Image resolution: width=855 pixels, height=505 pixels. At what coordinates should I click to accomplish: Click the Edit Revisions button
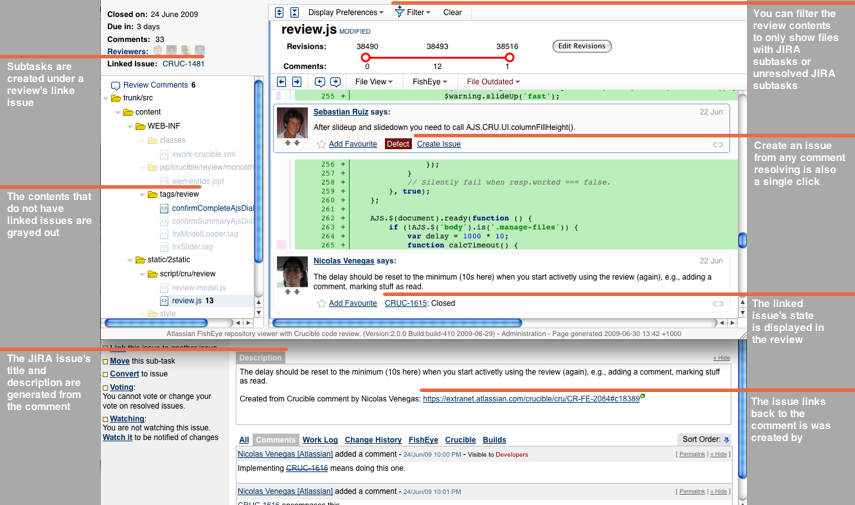tap(582, 46)
